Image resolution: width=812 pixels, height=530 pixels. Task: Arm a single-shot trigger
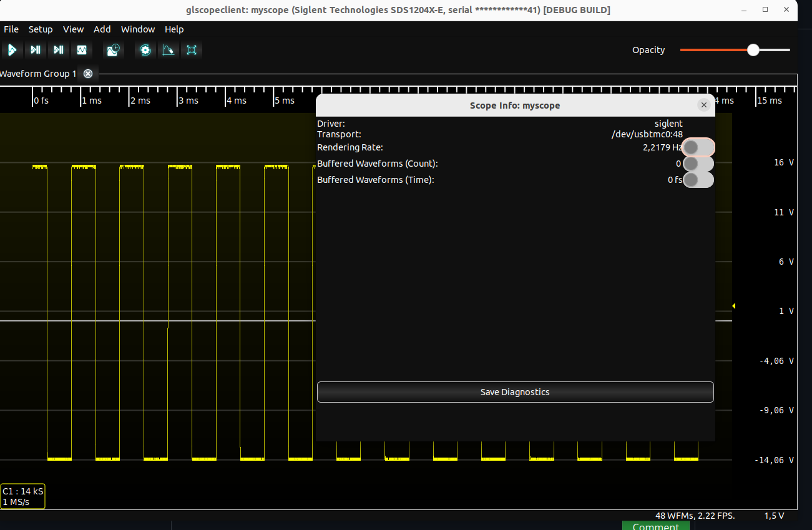click(36, 50)
